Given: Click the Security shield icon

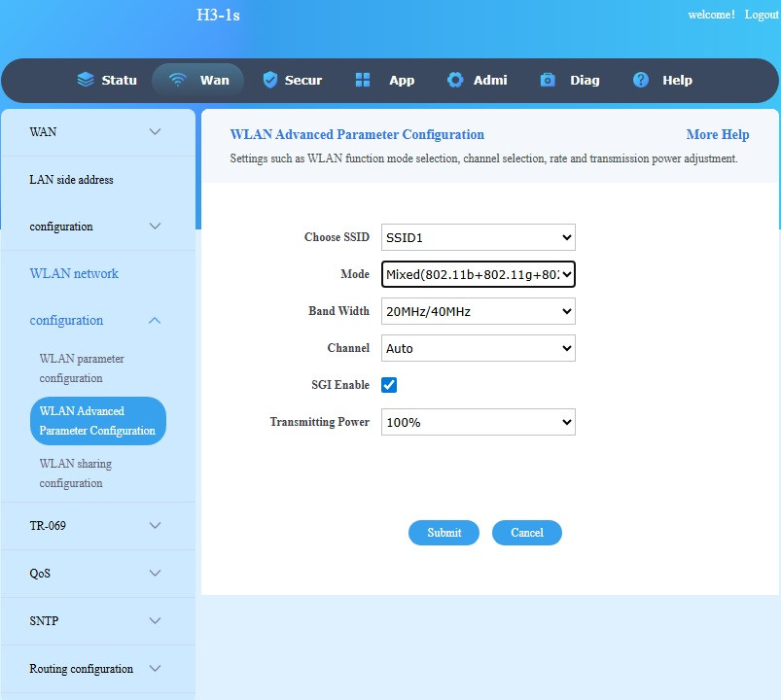Looking at the screenshot, I should (x=270, y=80).
